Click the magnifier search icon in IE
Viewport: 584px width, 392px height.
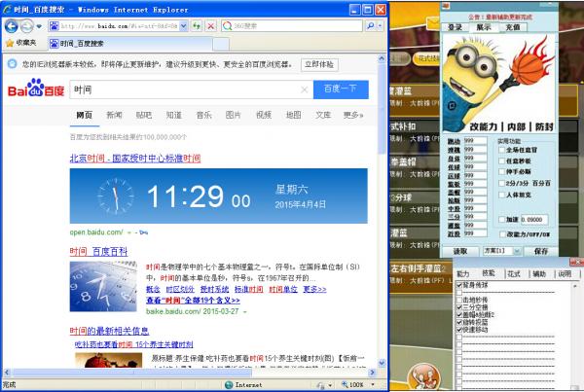tap(371, 25)
